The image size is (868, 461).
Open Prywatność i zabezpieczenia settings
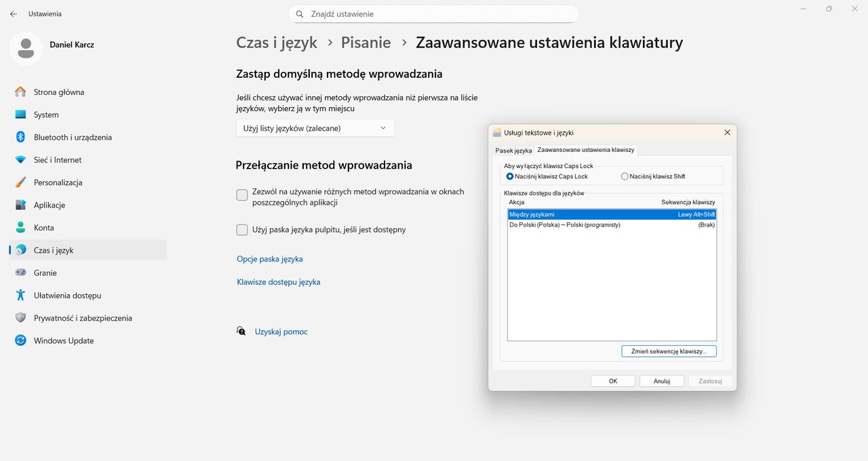(81, 317)
